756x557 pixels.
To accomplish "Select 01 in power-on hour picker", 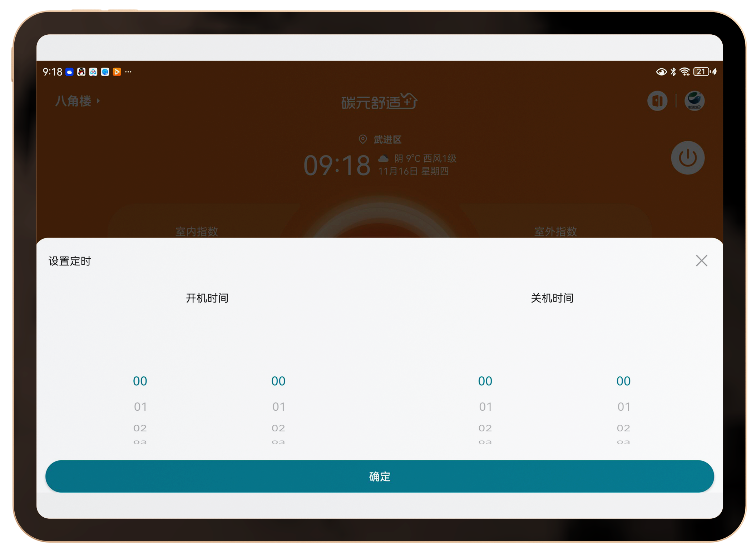I will pos(140,407).
